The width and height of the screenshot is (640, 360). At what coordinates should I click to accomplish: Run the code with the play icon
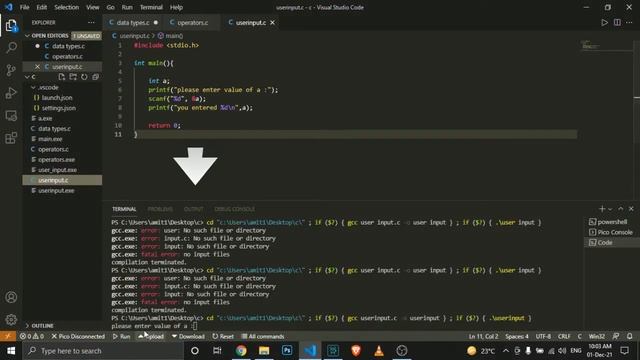[604, 22]
